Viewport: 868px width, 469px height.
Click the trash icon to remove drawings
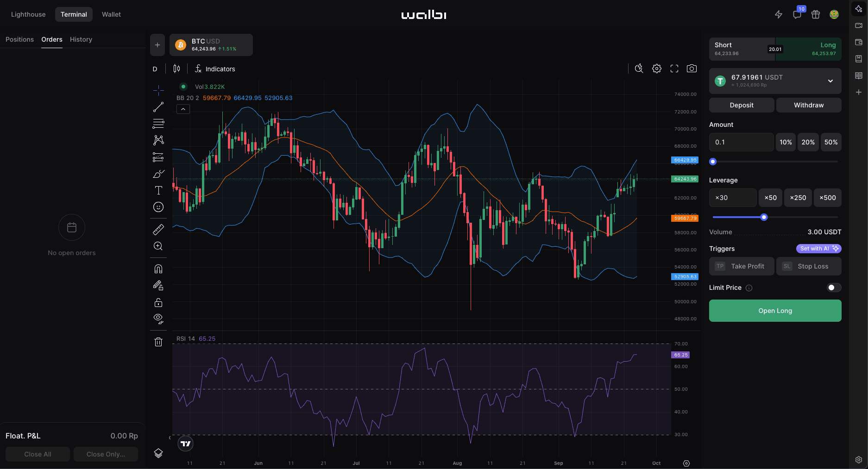pos(158,342)
